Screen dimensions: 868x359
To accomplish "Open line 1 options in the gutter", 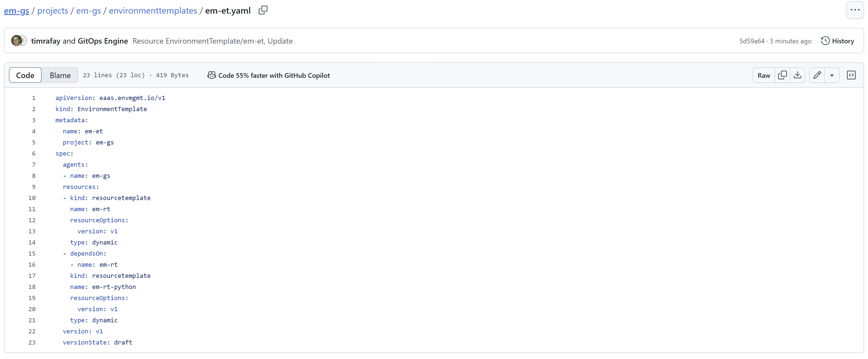I will coord(33,98).
